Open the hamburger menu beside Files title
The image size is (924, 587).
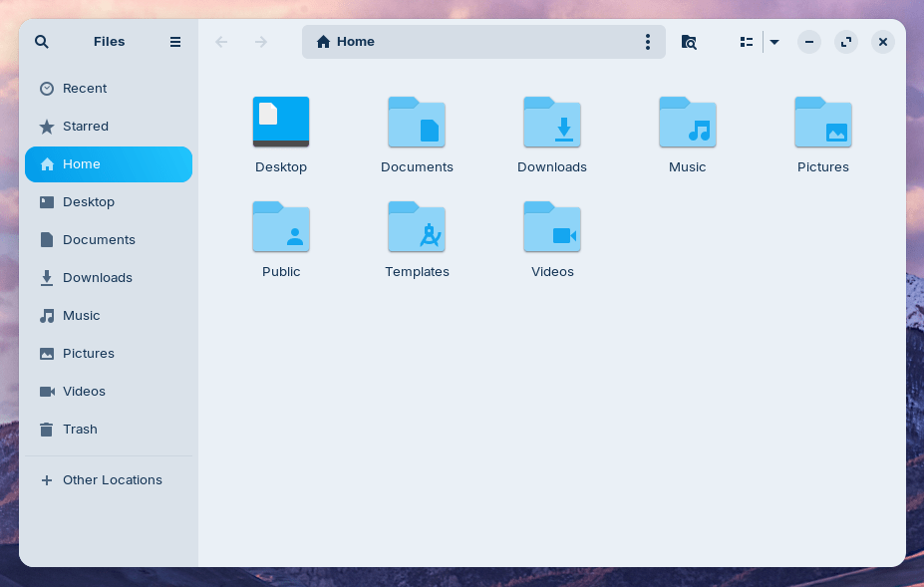coord(175,42)
